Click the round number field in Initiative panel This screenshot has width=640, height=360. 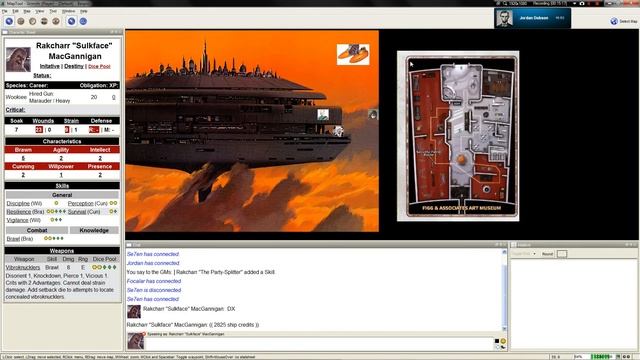pyautogui.click(x=562, y=254)
